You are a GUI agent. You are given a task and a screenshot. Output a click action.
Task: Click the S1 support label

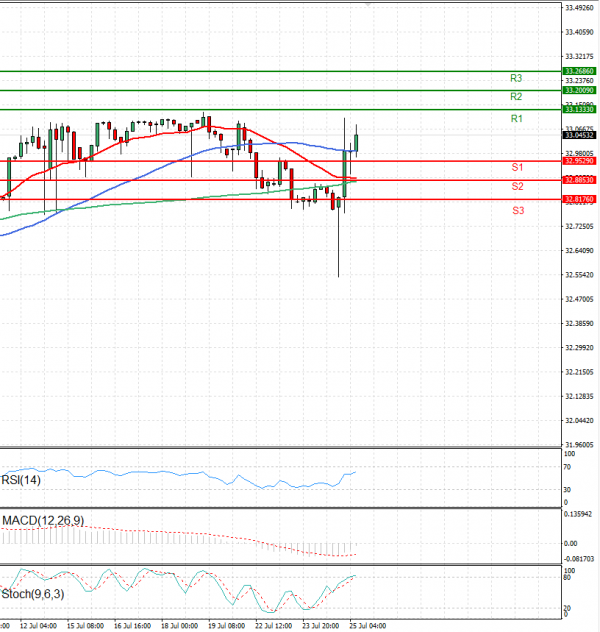point(517,167)
